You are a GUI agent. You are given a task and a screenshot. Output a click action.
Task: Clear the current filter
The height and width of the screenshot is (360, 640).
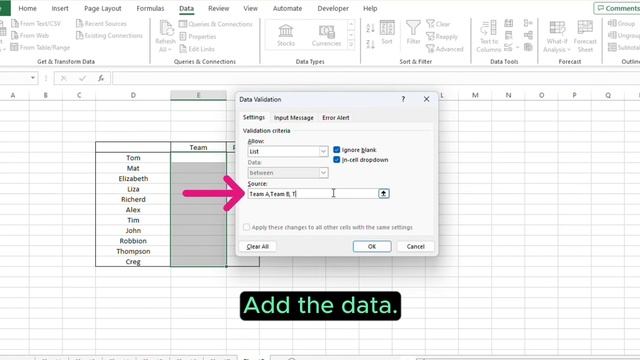438,24
